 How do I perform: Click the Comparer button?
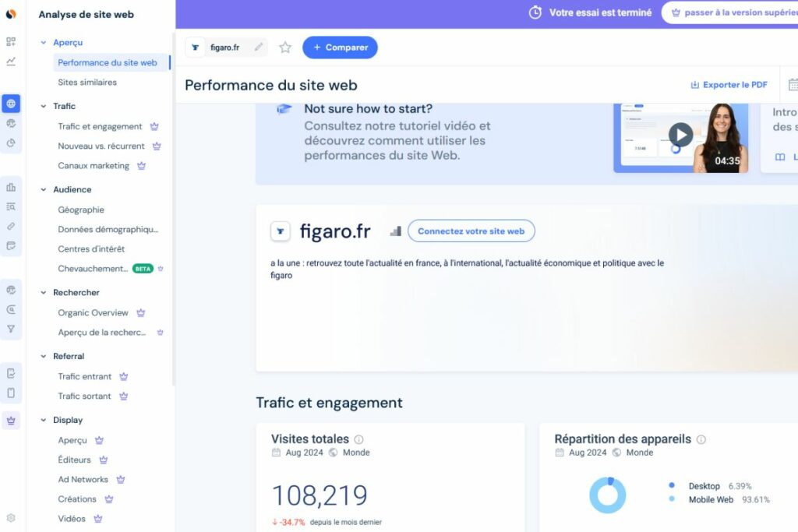(340, 48)
